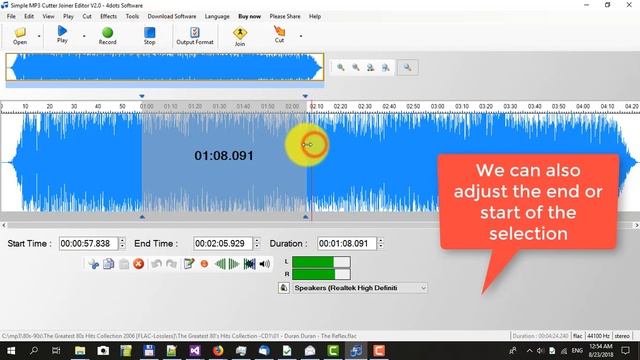Open the Effects menu
The image size is (640, 360).
108,16
